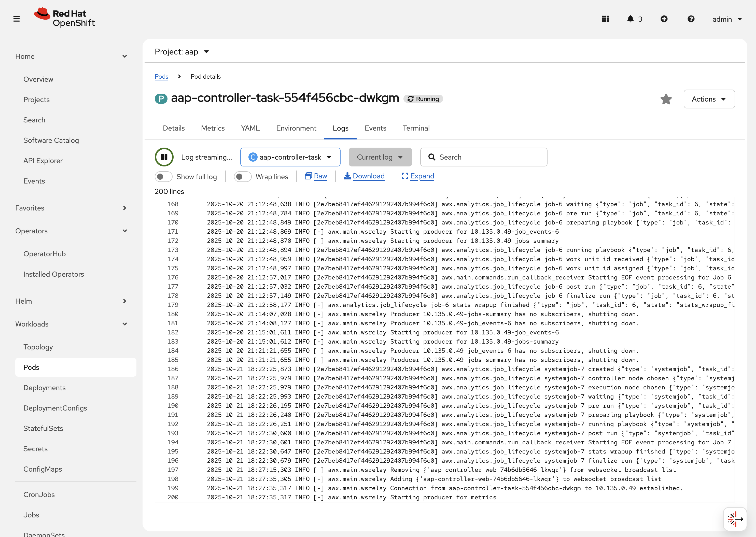Image resolution: width=756 pixels, height=537 pixels.
Task: Download the pod log file
Action: tap(364, 176)
